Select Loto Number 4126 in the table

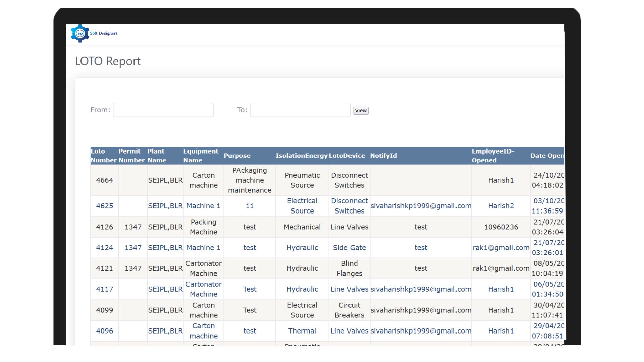104,227
